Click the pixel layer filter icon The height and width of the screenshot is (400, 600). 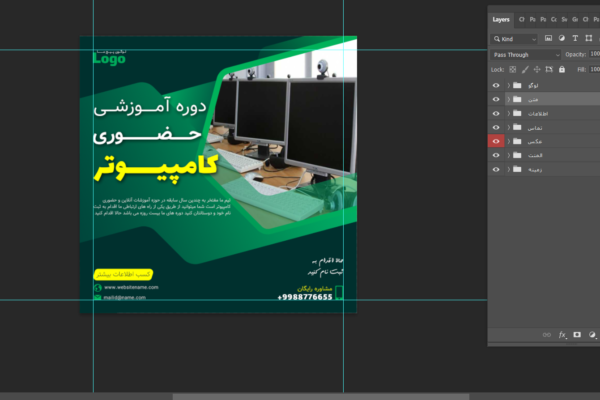(x=549, y=39)
